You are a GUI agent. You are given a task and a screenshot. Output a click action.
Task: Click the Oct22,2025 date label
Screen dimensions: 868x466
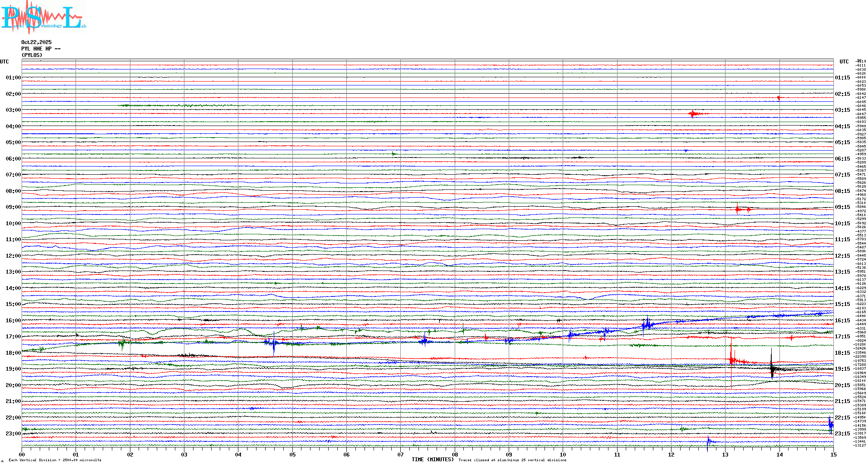click(x=36, y=42)
